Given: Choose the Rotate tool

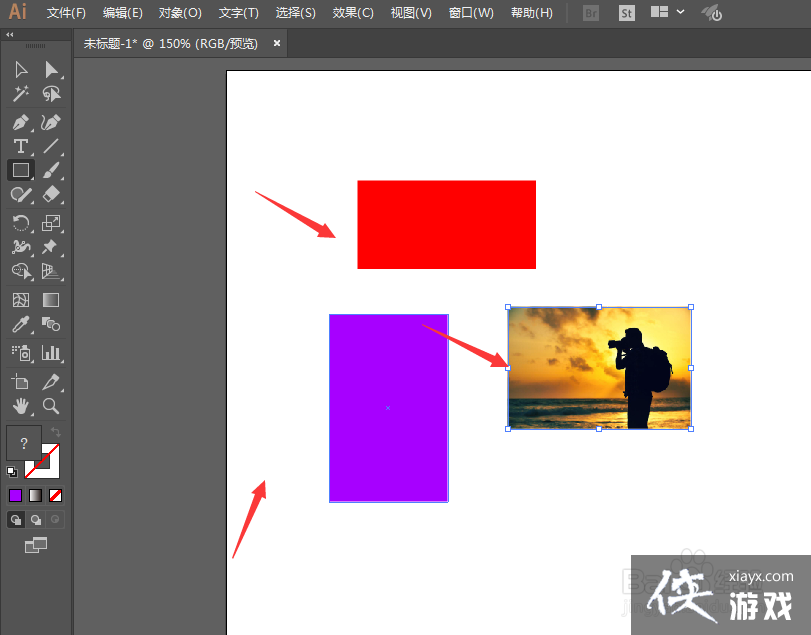Looking at the screenshot, I should [20, 223].
